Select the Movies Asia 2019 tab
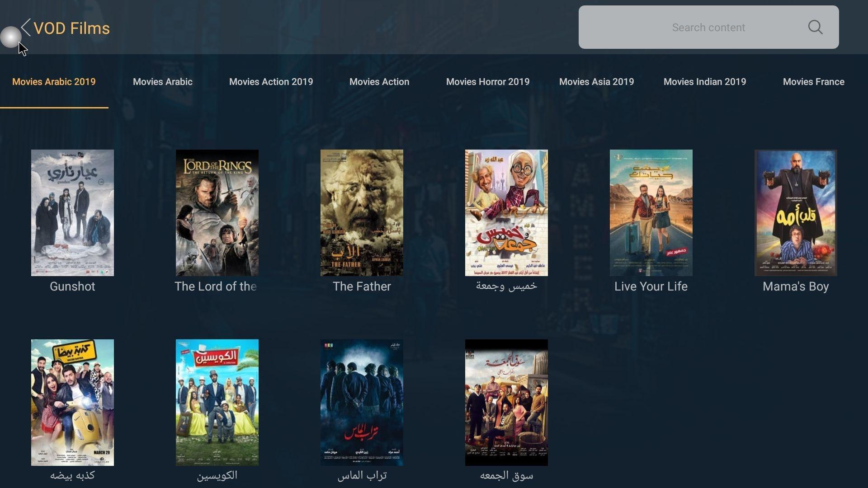 [x=597, y=82]
